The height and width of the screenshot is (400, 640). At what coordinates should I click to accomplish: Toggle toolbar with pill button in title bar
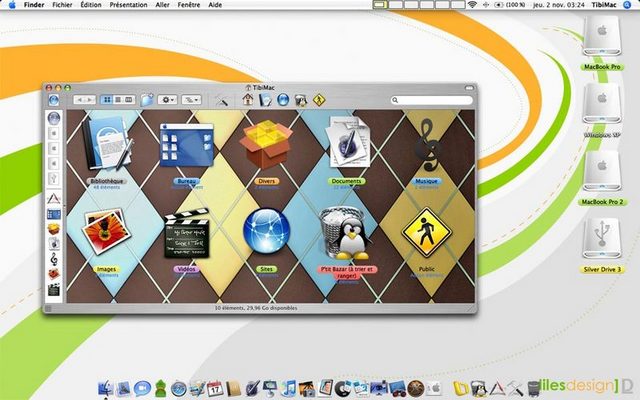click(469, 87)
